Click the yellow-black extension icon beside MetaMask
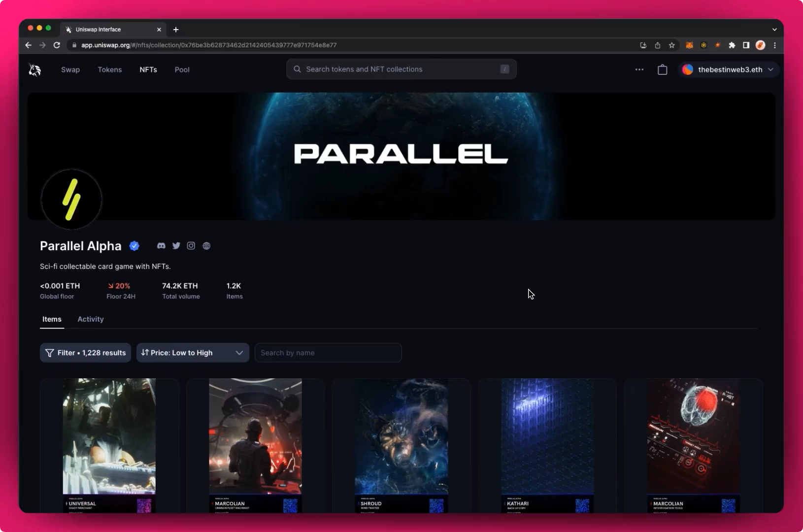 tap(704, 45)
